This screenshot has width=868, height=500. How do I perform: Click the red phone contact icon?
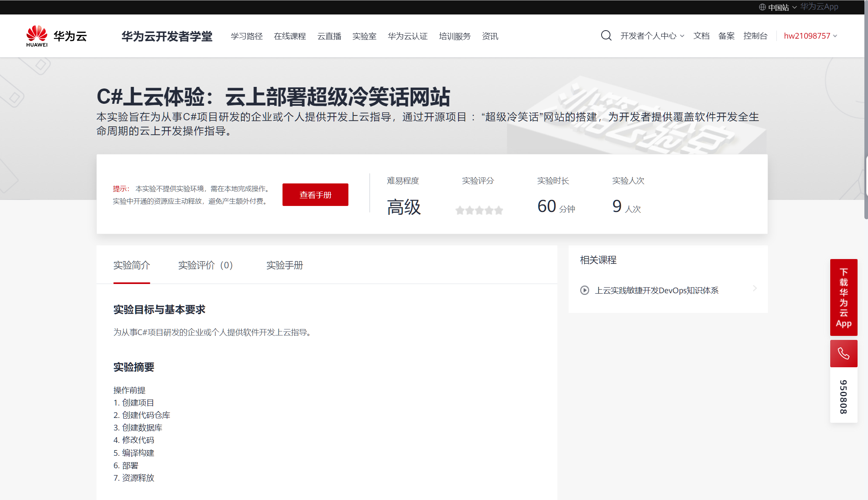(x=843, y=354)
